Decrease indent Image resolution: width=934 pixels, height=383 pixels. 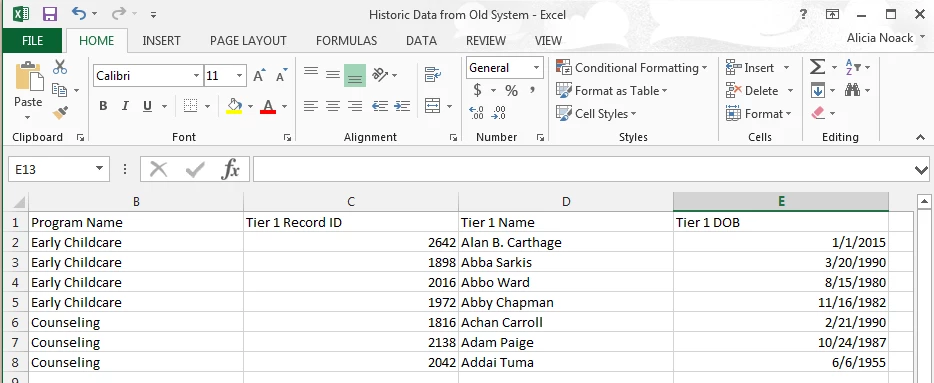[379, 106]
